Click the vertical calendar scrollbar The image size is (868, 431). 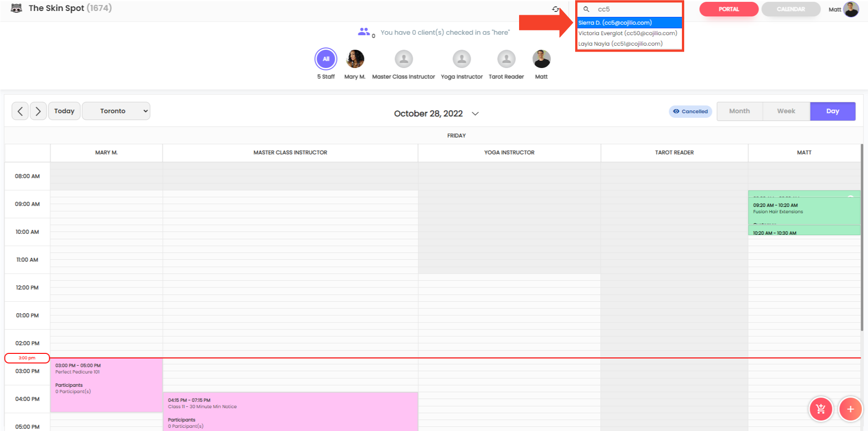click(862, 237)
